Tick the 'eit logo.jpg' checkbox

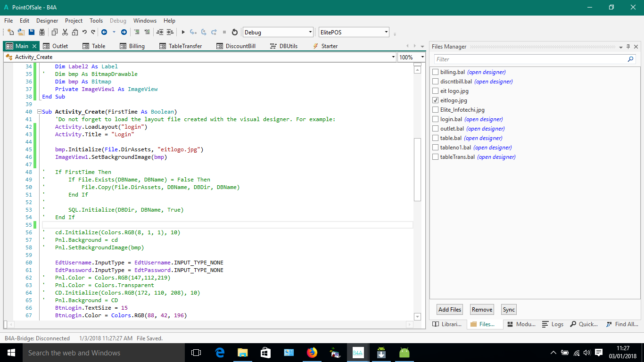[435, 91]
